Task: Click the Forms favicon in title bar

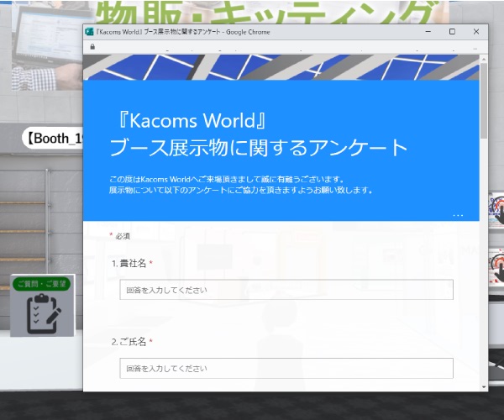Action: (89, 32)
